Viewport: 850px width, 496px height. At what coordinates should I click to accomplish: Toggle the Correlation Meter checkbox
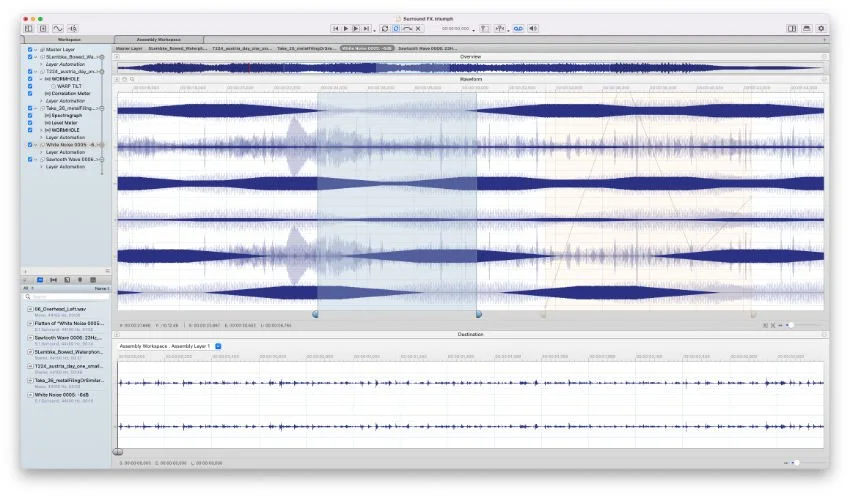(x=30, y=93)
